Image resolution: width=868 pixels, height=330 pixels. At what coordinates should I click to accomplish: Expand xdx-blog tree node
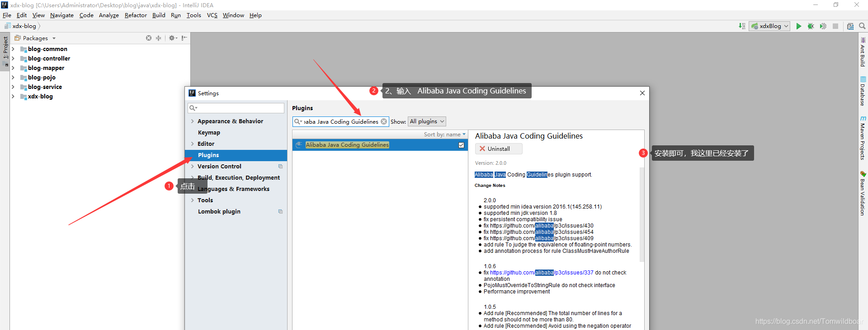[13, 97]
